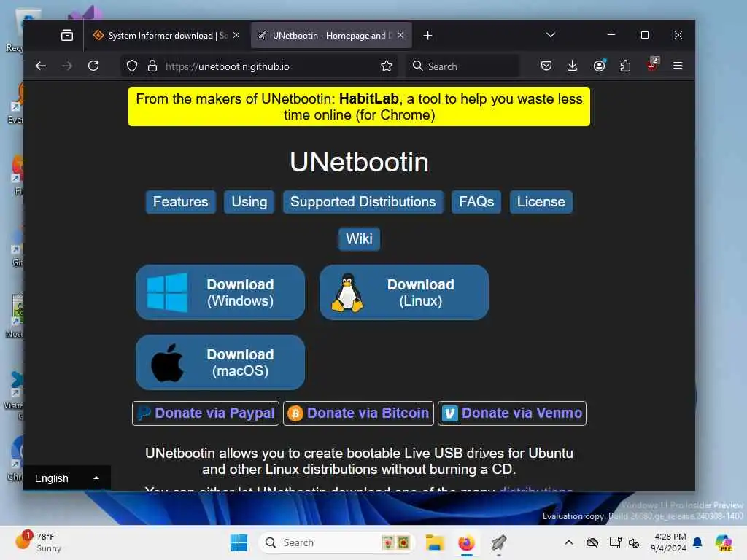Close the UNetbootin tab

pos(400,35)
